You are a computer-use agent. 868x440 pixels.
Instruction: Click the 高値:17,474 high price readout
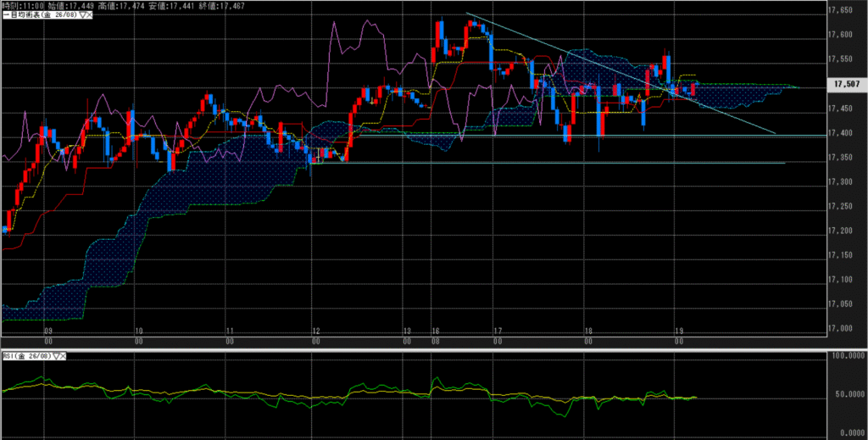[124, 6]
